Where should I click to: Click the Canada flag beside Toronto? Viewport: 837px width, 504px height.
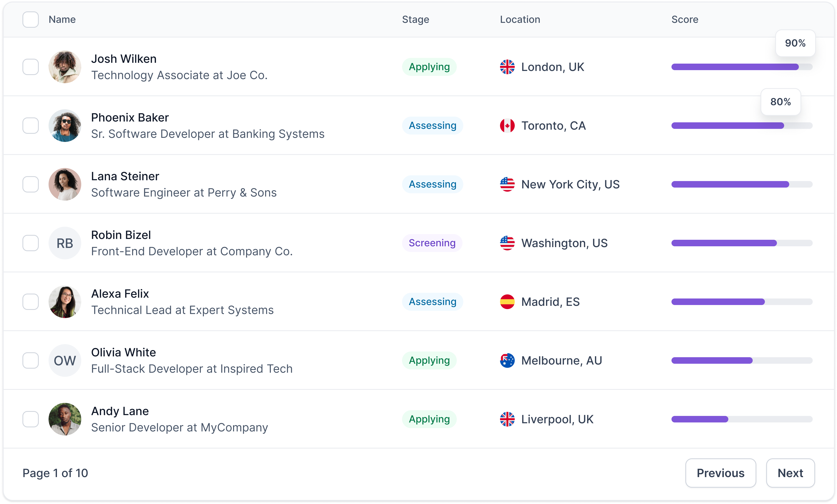coord(507,126)
